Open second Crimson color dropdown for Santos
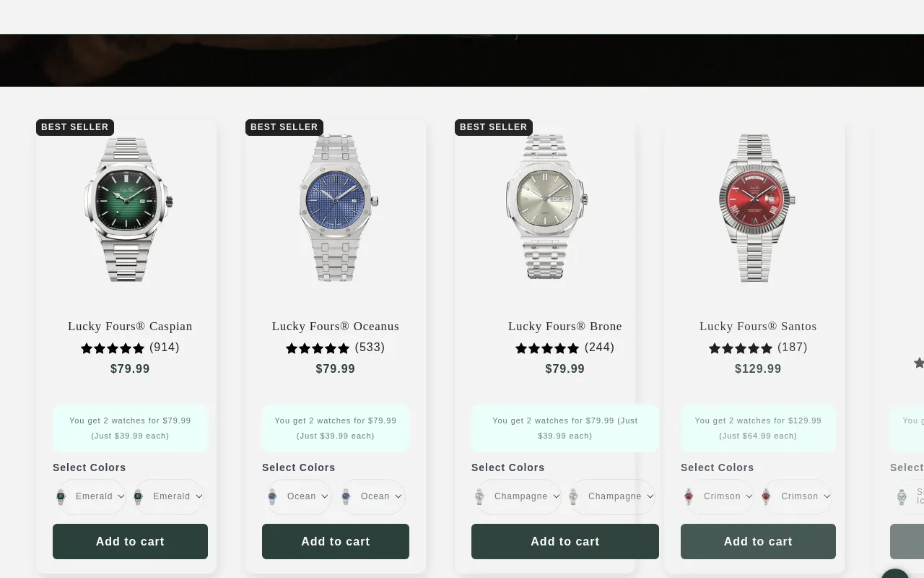 797,496
